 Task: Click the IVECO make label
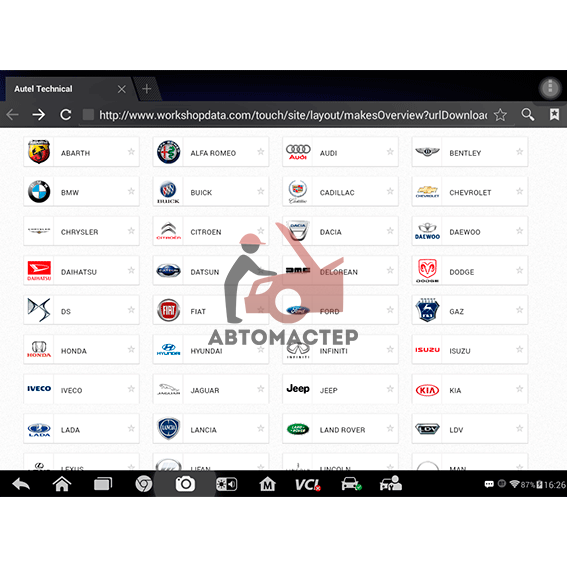click(x=72, y=391)
